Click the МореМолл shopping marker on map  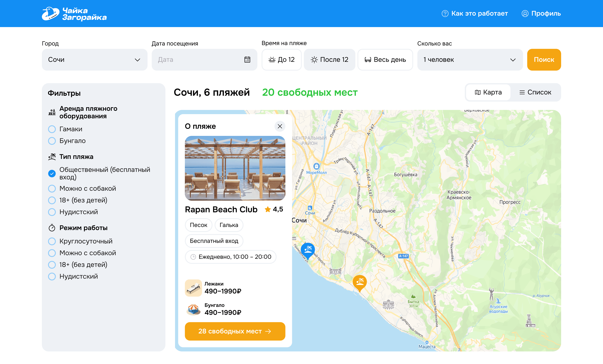pos(316,167)
